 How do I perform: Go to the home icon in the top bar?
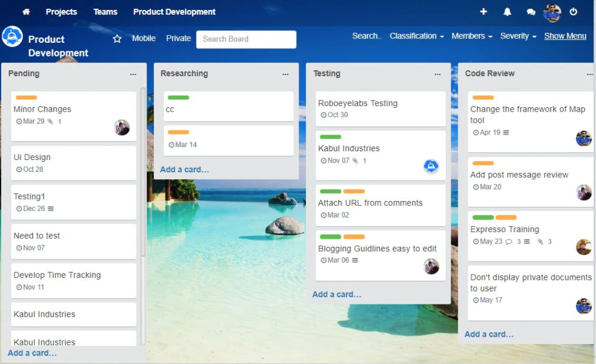(x=26, y=12)
